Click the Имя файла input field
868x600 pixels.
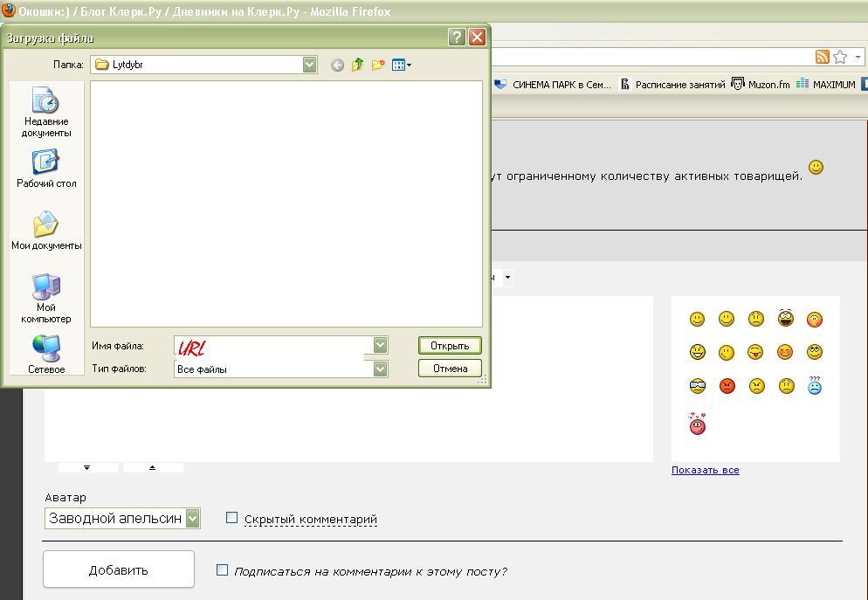[x=273, y=346]
